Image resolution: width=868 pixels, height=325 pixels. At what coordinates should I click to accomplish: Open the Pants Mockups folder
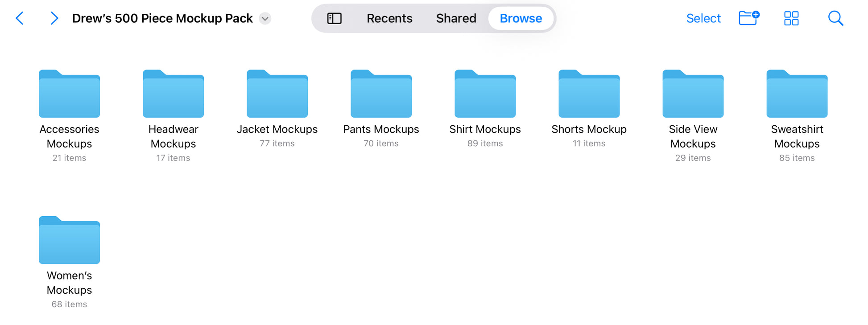pyautogui.click(x=381, y=94)
